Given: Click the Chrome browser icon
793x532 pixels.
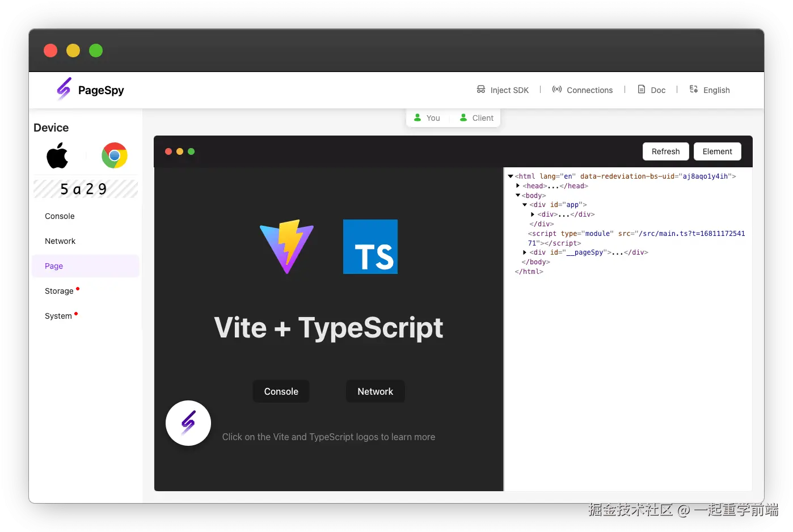Looking at the screenshot, I should point(115,155).
